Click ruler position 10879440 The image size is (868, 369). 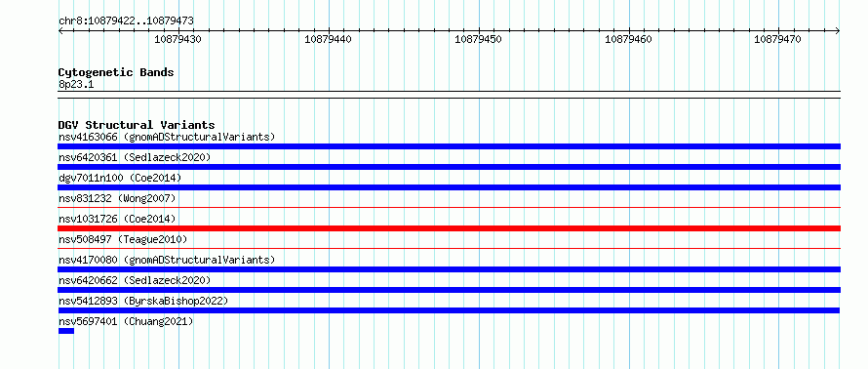coord(328,39)
